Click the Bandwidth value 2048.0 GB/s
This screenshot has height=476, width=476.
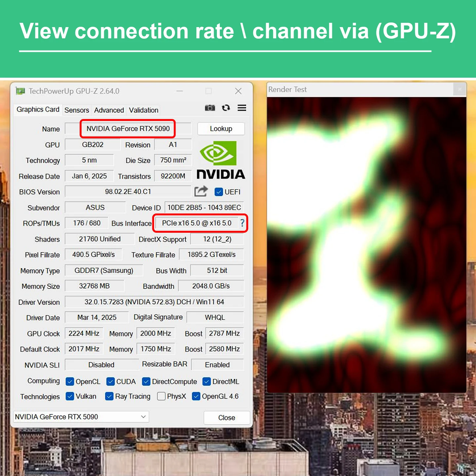pos(211,286)
